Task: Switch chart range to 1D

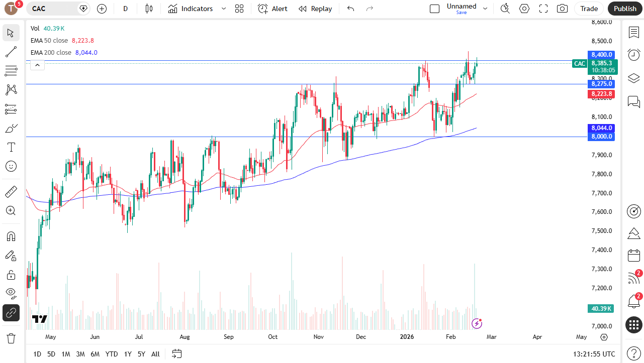Action: 37,354
